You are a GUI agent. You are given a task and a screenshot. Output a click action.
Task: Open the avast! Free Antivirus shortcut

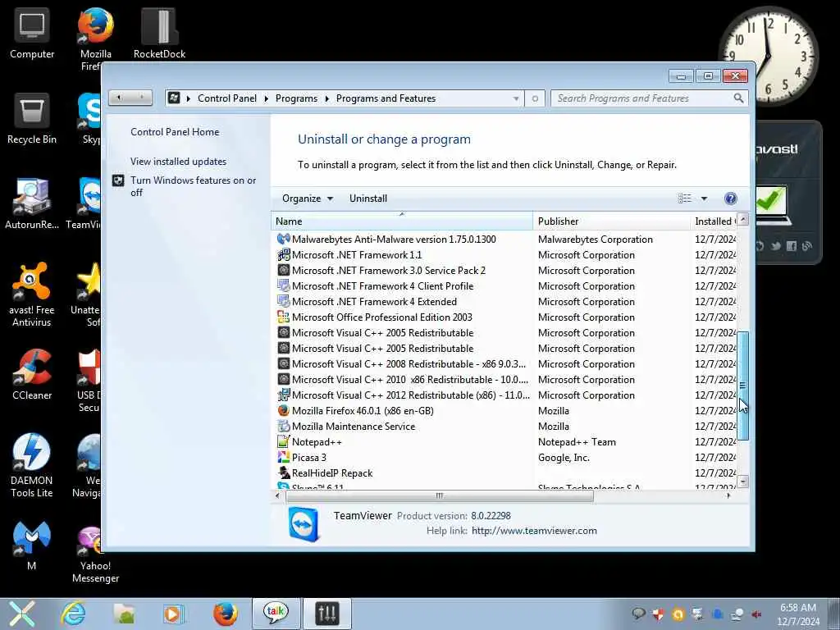pos(32,294)
